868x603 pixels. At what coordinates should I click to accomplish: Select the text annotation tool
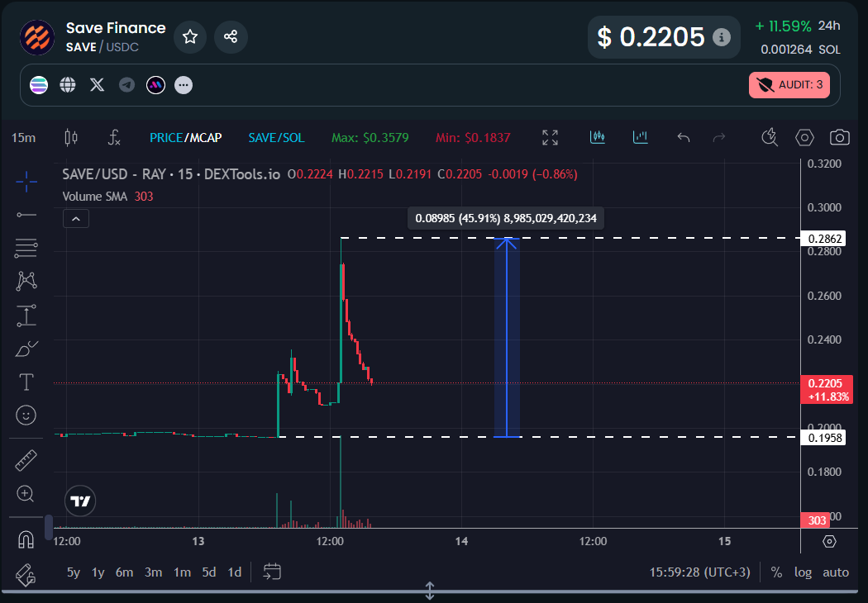tap(26, 382)
